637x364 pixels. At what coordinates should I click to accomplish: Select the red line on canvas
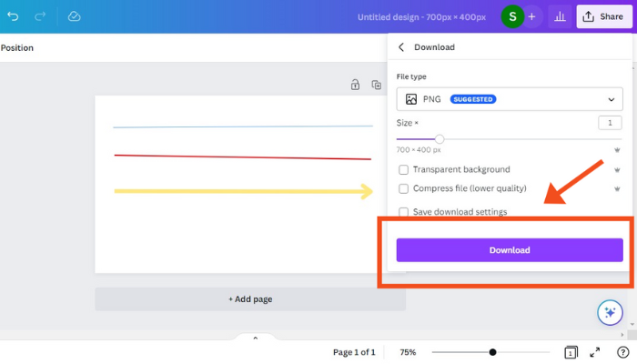click(x=243, y=157)
